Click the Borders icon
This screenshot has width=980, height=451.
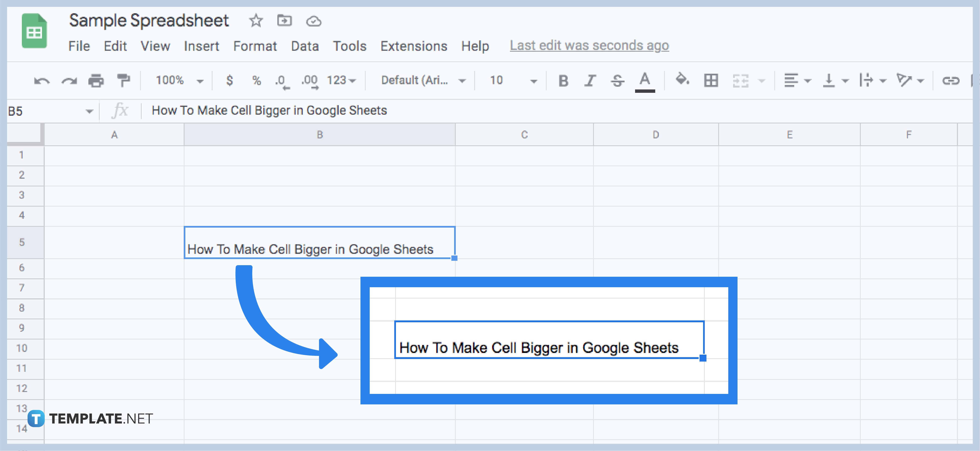tap(711, 80)
